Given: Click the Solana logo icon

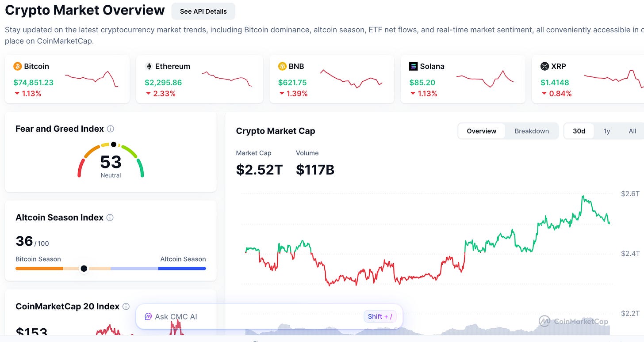Looking at the screenshot, I should click(x=414, y=66).
